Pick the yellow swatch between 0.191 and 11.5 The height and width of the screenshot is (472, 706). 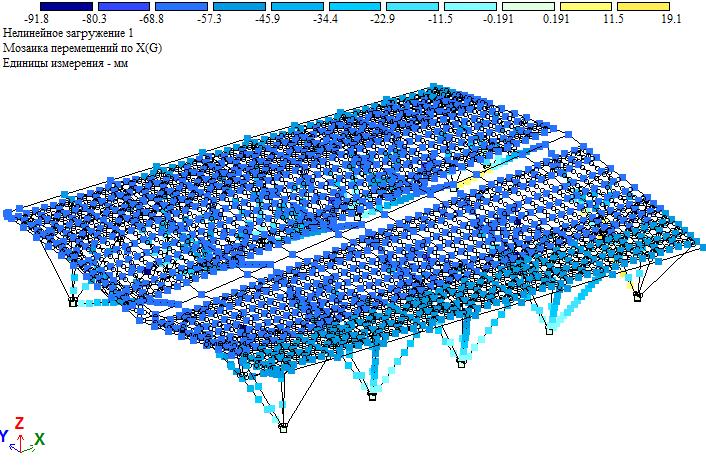coord(586,6)
